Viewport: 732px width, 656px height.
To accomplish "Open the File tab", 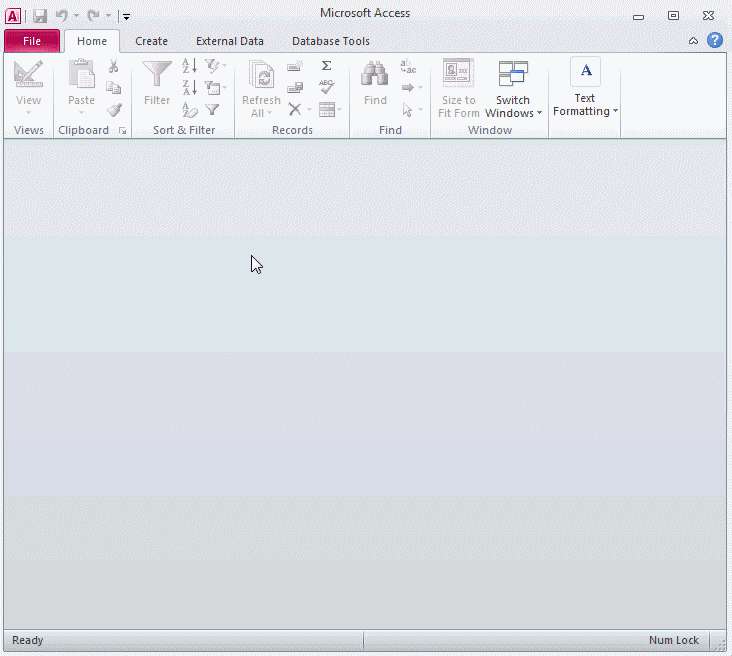I will pyautogui.click(x=32, y=41).
